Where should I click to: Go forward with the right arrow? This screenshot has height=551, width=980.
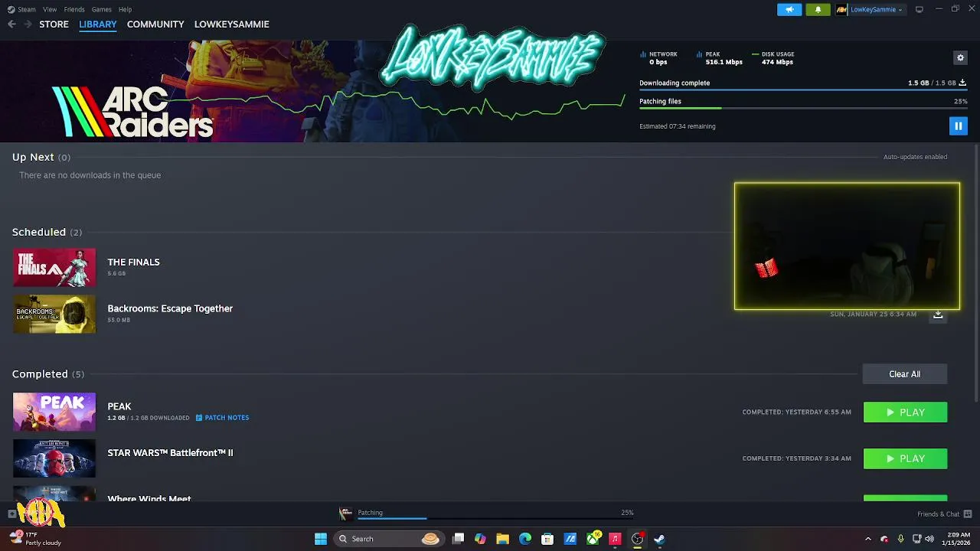28,24
